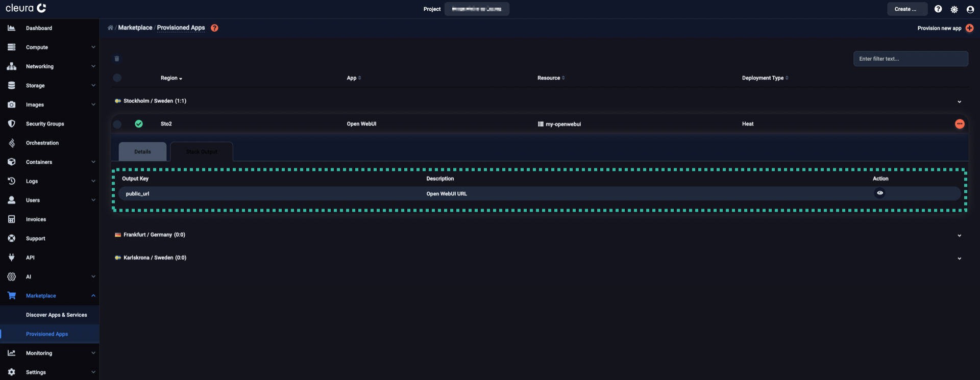The height and width of the screenshot is (380, 980).
Task: Click the Storage database icon
Action: (11, 85)
